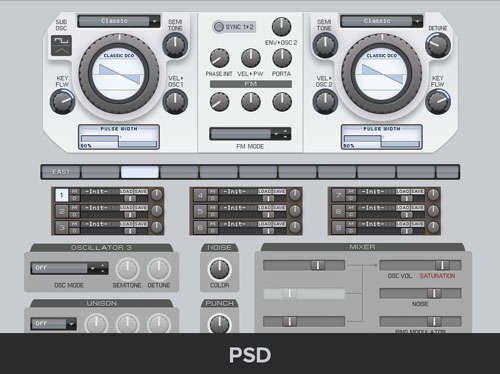This screenshot has height=374, width=500.
Task: Click the light middle-left Mixer slider
Action: point(304,294)
